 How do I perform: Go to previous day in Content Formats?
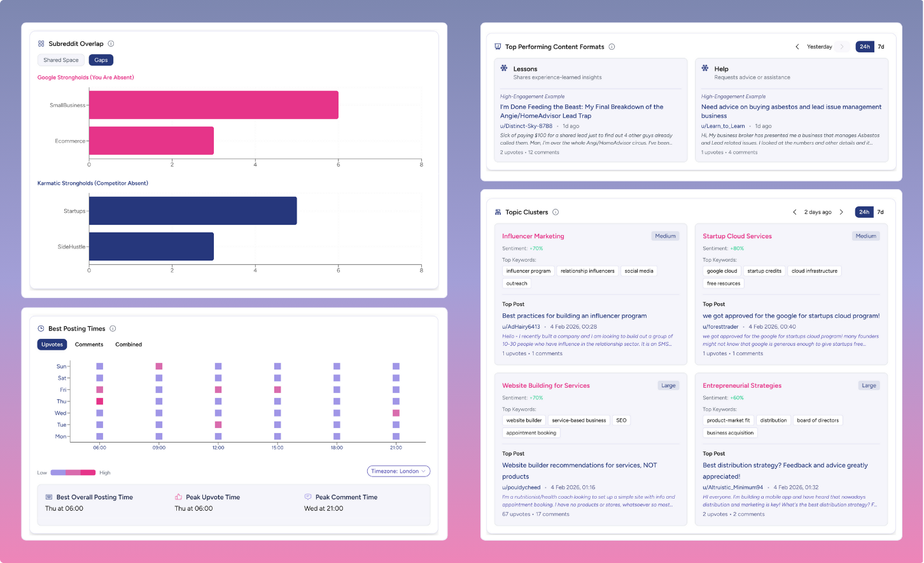tap(797, 46)
